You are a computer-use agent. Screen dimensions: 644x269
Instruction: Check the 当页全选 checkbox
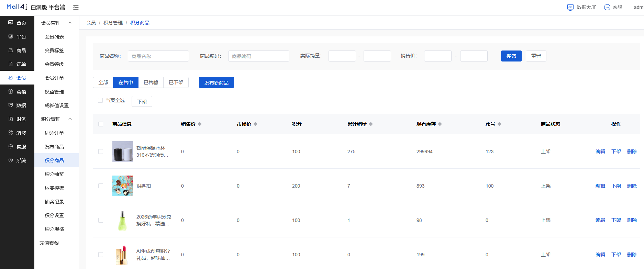100,100
